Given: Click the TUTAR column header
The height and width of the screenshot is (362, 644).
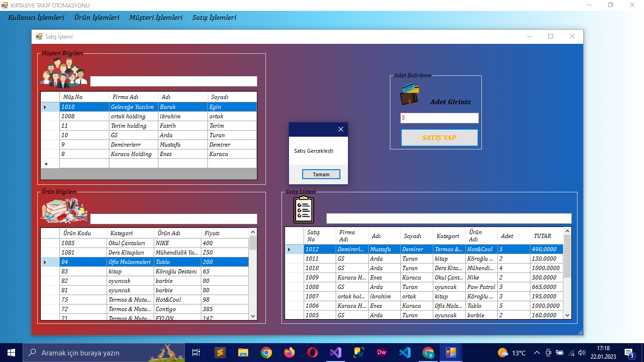Looking at the screenshot, I should (546, 236).
